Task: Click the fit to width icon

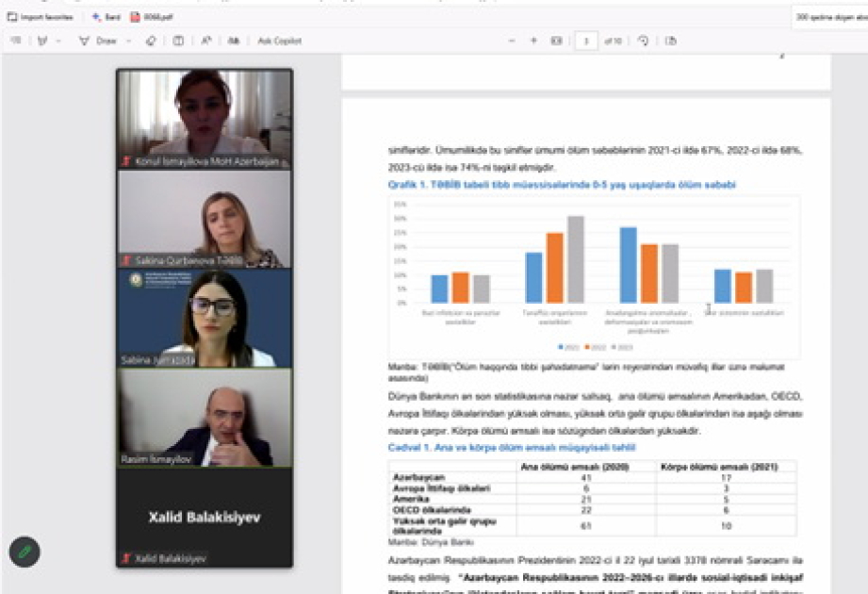Action: coord(556,41)
